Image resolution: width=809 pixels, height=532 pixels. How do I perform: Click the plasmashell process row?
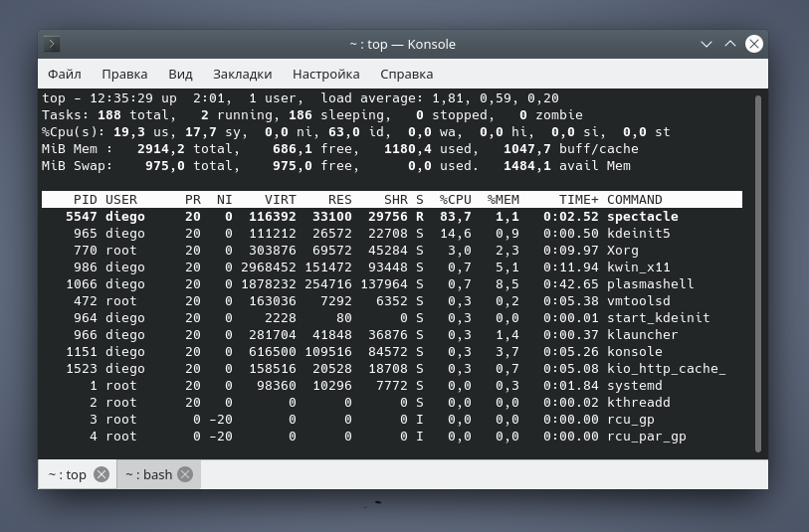coord(392,284)
